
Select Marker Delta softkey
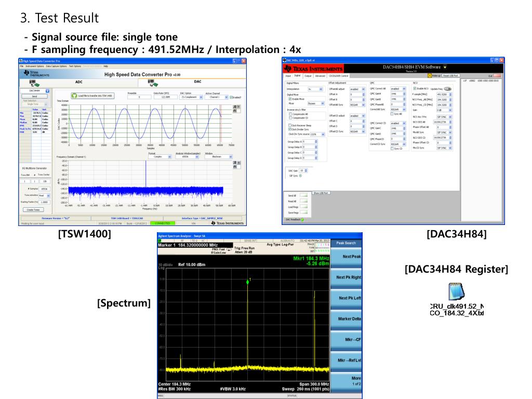(346, 319)
